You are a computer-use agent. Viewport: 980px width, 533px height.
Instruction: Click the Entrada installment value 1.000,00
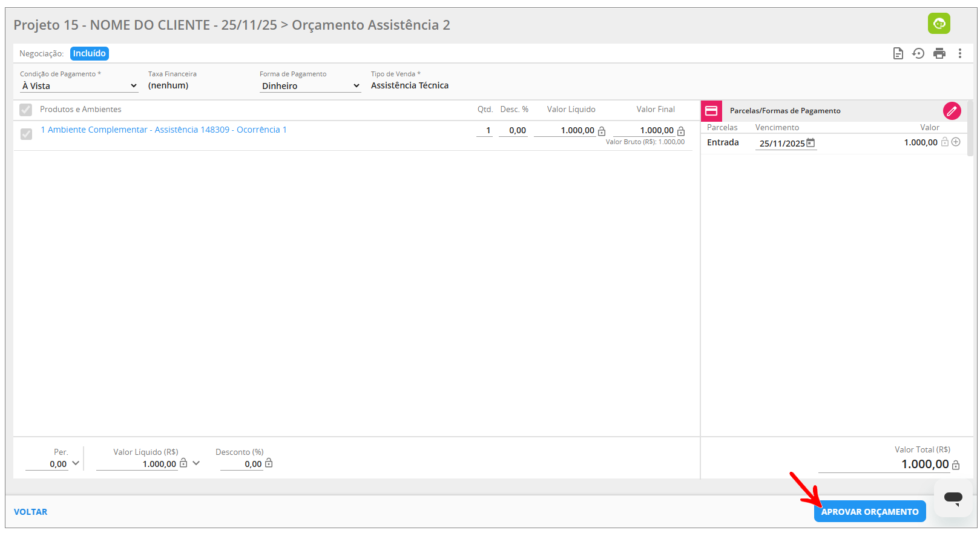click(920, 142)
